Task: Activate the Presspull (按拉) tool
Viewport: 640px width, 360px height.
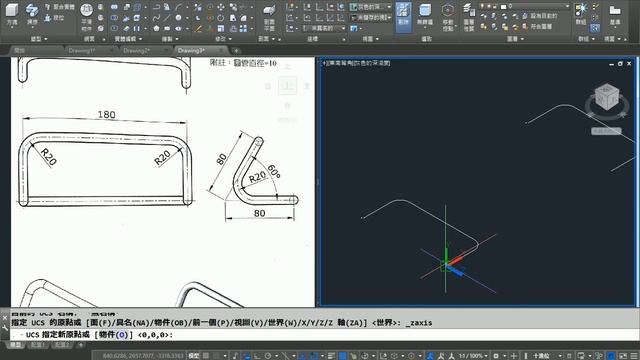Action: (x=54, y=18)
